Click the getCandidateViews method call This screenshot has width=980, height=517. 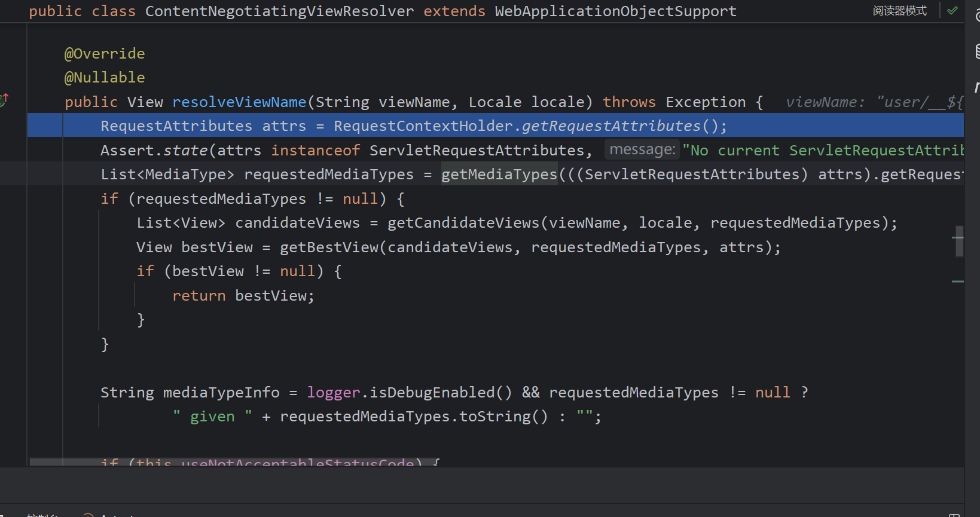(463, 223)
